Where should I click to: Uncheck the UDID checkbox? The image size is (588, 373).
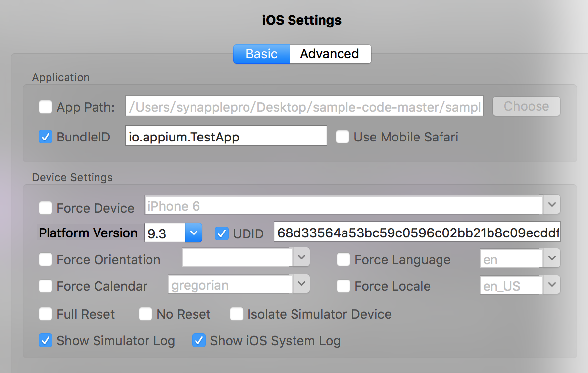pos(222,233)
